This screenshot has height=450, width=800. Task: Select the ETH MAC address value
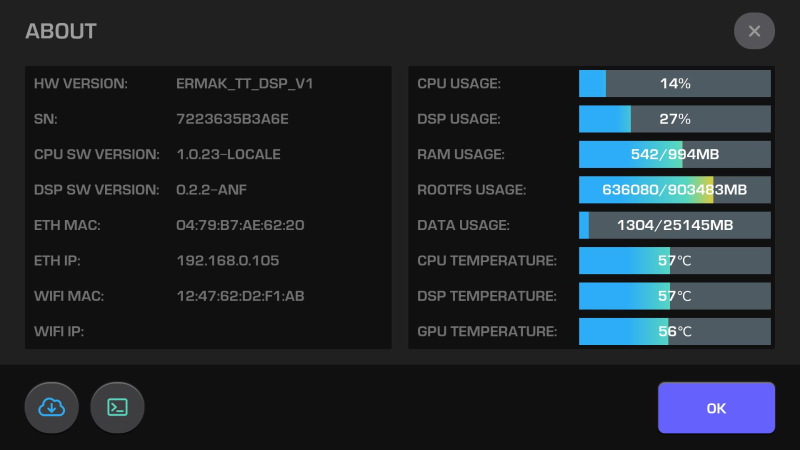click(x=240, y=225)
